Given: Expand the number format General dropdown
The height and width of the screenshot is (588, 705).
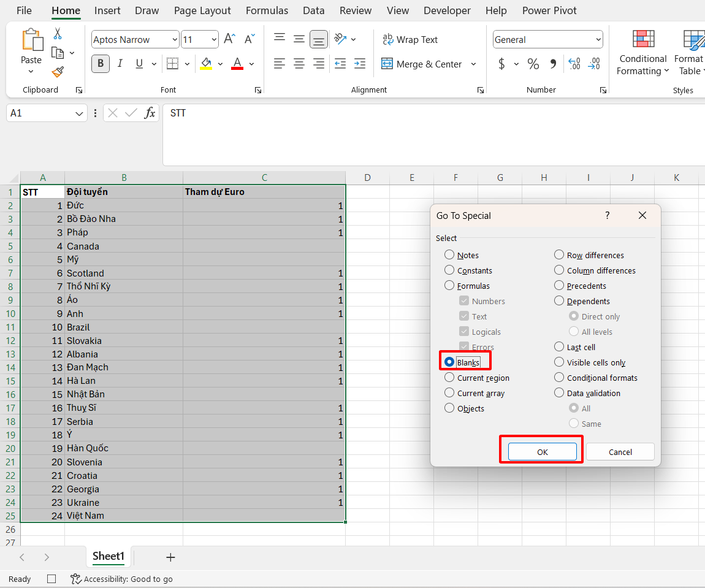Looking at the screenshot, I should [x=598, y=40].
